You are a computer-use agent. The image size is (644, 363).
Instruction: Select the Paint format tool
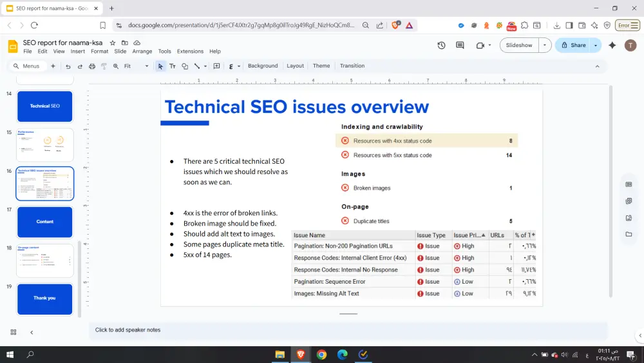104,66
